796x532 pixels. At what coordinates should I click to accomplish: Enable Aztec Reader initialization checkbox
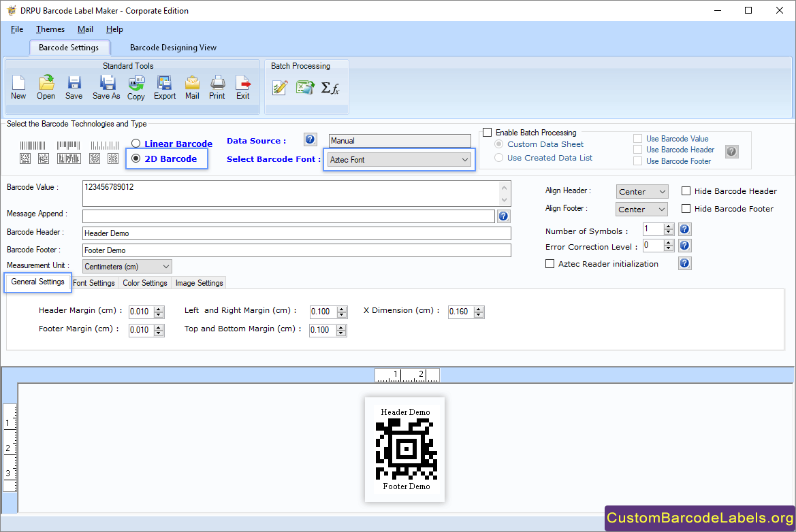[x=550, y=264]
